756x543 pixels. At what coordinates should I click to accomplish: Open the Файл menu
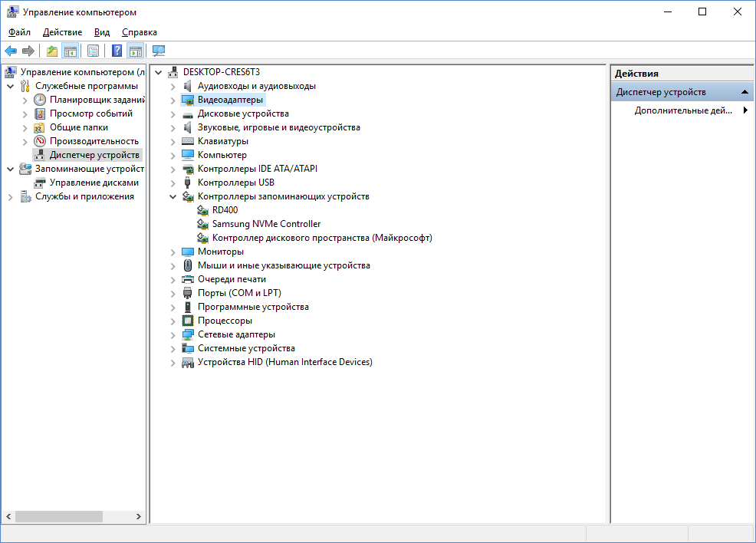pos(19,32)
